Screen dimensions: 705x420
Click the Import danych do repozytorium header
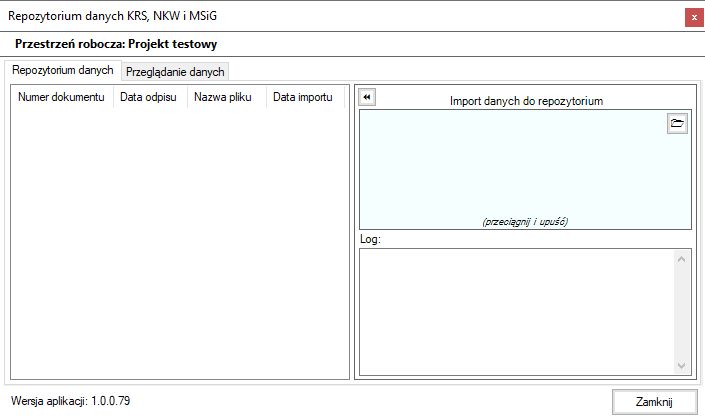525,101
